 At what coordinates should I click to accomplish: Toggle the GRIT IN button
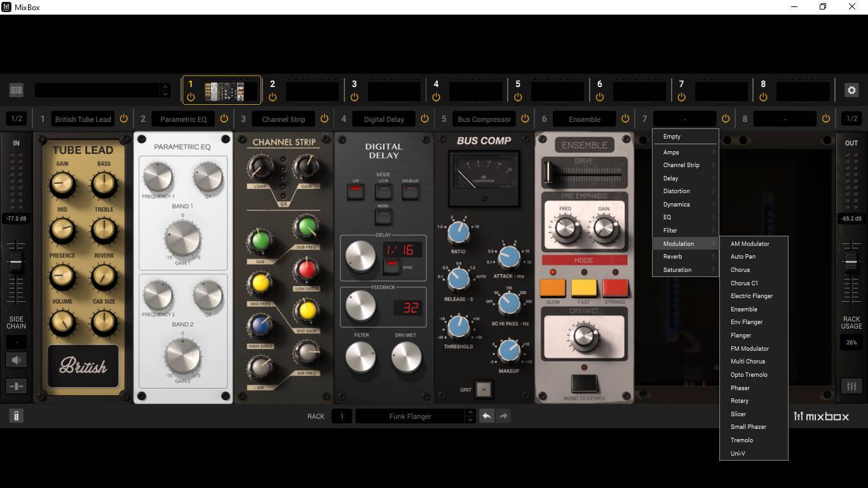[x=483, y=390]
